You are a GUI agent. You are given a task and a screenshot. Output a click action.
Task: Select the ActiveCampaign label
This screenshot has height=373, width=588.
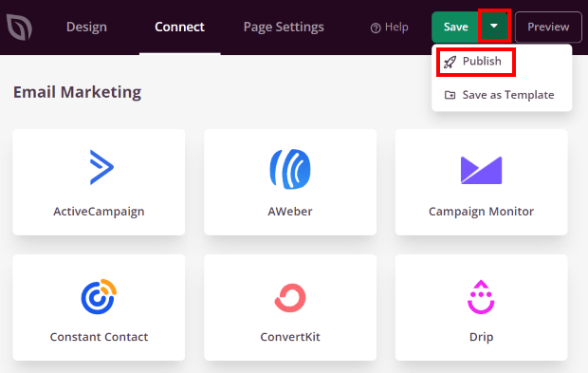[99, 212]
